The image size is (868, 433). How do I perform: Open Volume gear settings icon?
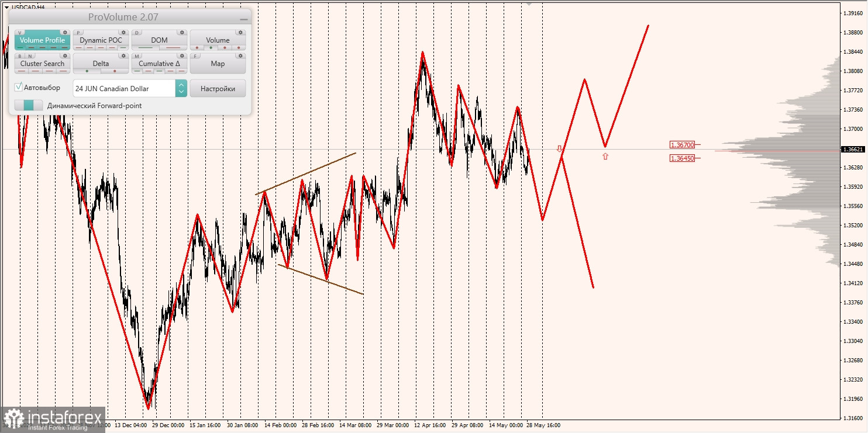[x=240, y=32]
